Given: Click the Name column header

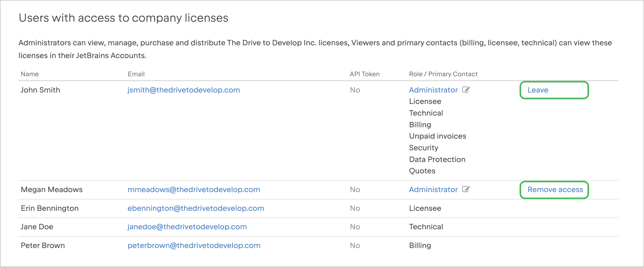Looking at the screenshot, I should pyautogui.click(x=30, y=74).
